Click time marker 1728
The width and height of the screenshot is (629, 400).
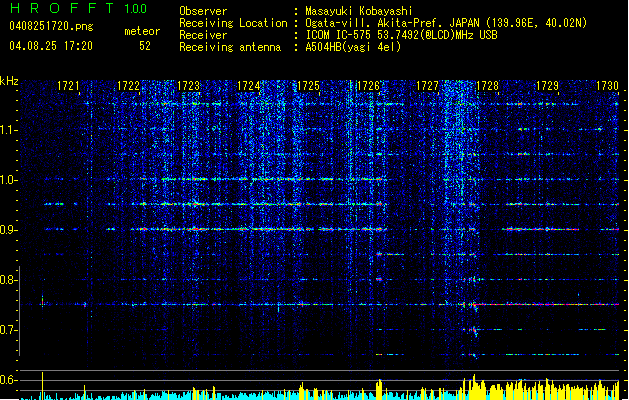[487, 86]
